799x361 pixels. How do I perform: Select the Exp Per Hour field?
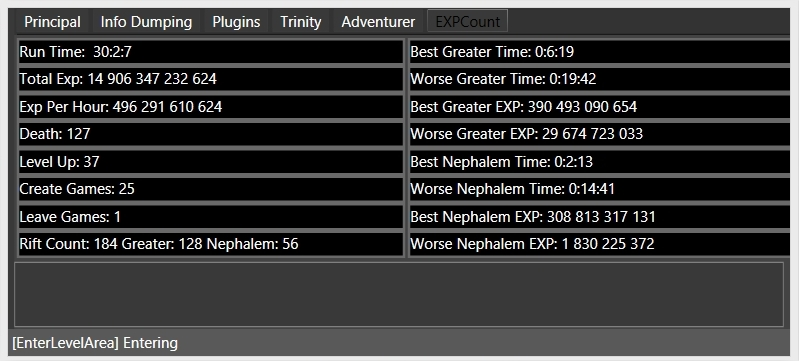(211, 107)
